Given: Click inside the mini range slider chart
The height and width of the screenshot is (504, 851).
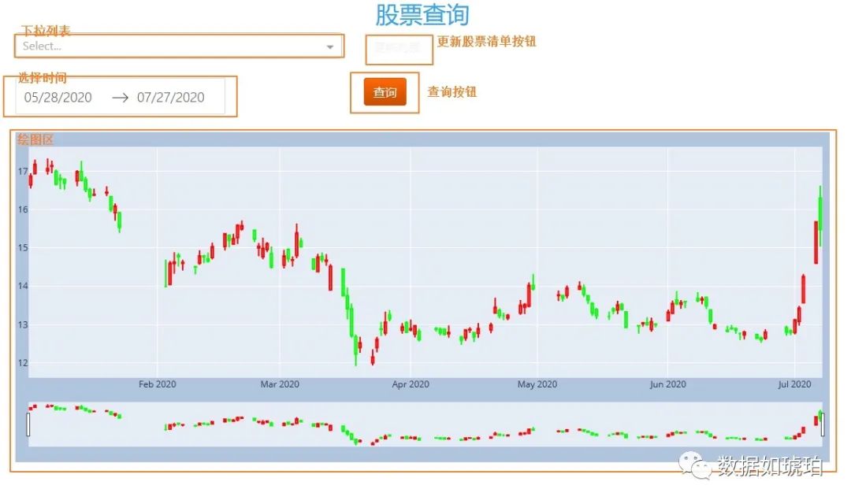Looking at the screenshot, I should [425, 424].
